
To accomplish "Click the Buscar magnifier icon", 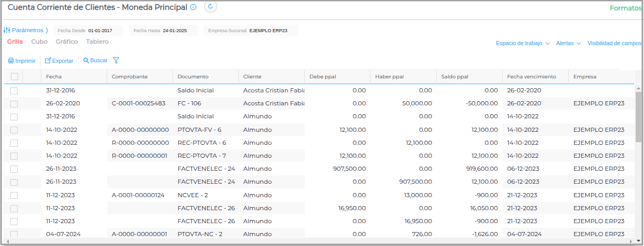I will coord(86,61).
